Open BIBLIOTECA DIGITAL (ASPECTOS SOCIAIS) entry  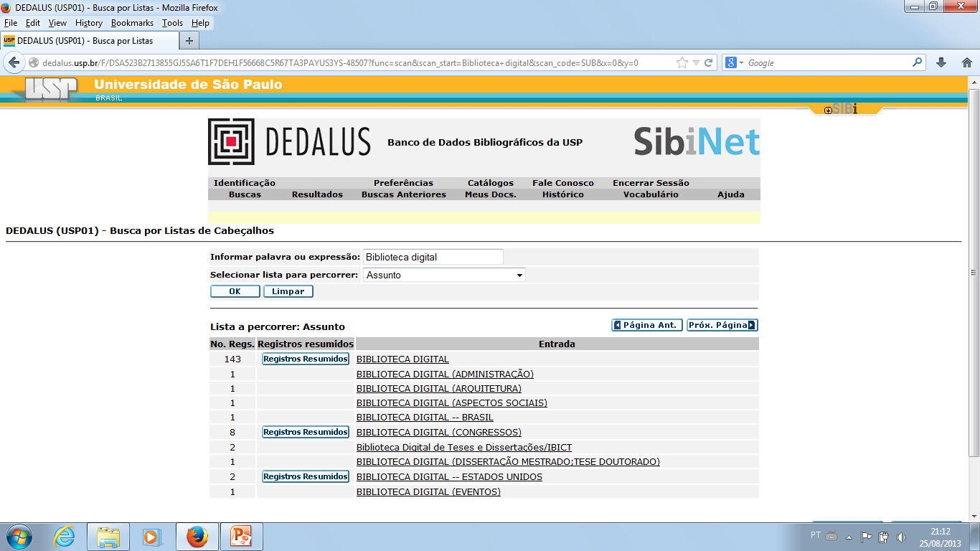tap(452, 403)
